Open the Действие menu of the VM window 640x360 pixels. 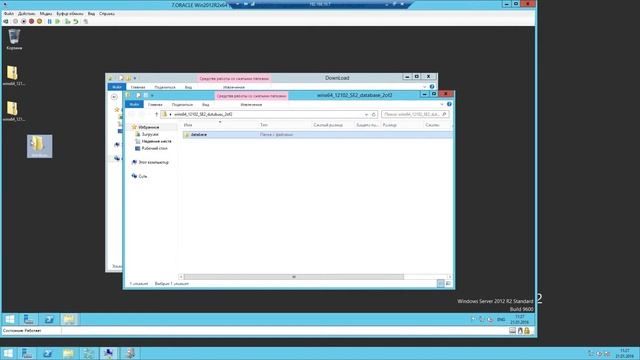click(x=27, y=13)
